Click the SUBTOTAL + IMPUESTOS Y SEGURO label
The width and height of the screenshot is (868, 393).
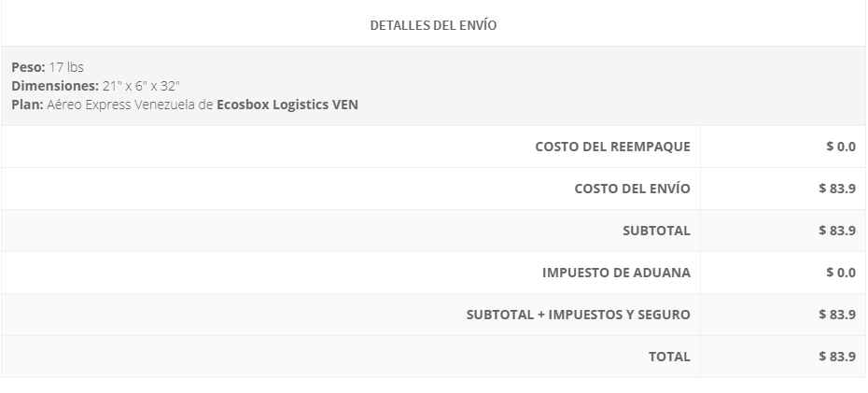click(x=578, y=315)
